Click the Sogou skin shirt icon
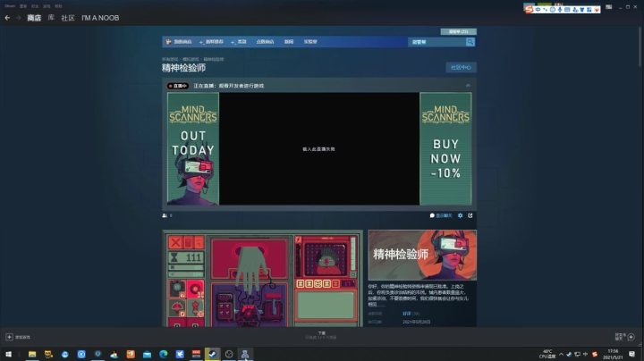This screenshot has height=361, width=644. 582,10
